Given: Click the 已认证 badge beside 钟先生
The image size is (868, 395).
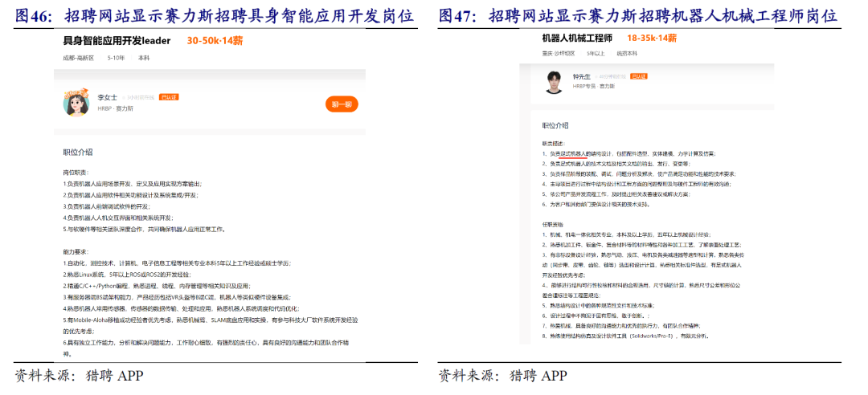Looking at the screenshot, I should (x=637, y=76).
